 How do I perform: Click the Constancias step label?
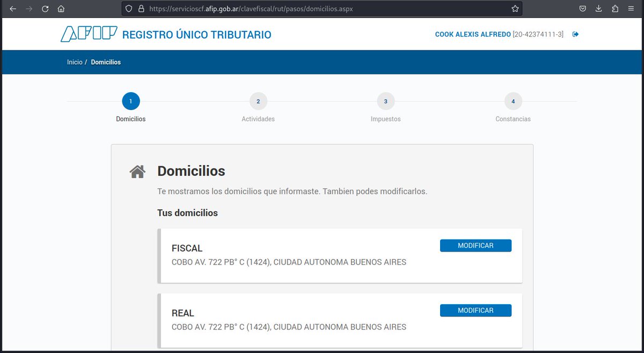[513, 119]
